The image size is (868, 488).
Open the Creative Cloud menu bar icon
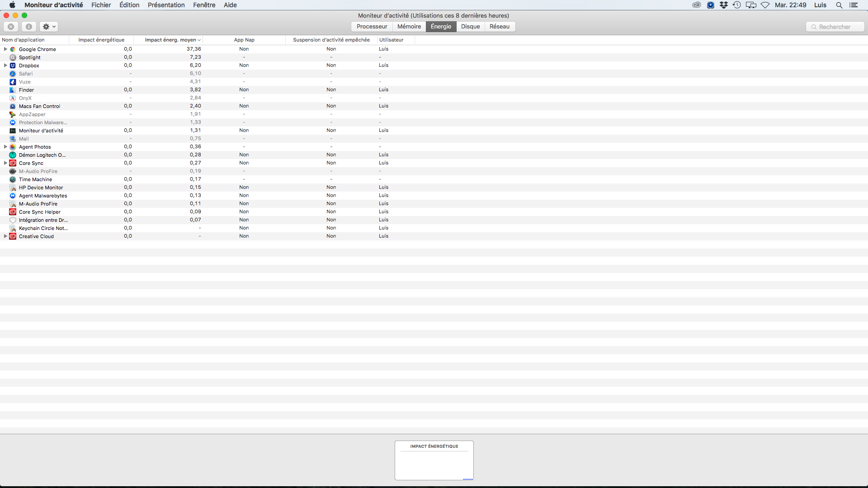(697, 5)
